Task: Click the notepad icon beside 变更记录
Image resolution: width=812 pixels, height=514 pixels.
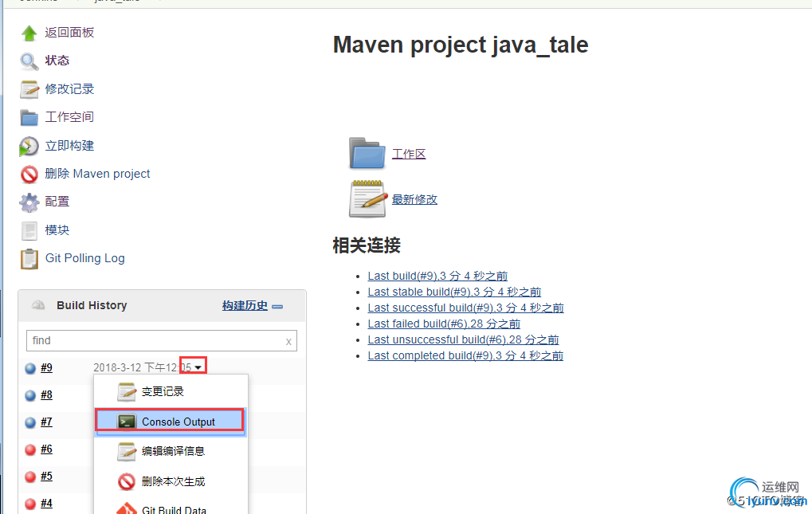Action: 127,392
